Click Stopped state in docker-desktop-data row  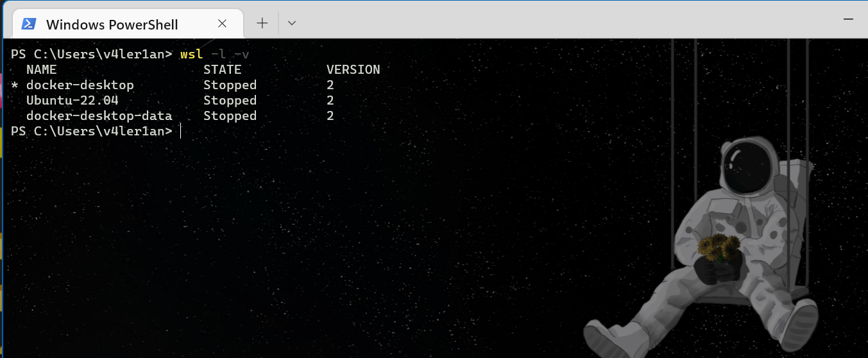pos(230,115)
